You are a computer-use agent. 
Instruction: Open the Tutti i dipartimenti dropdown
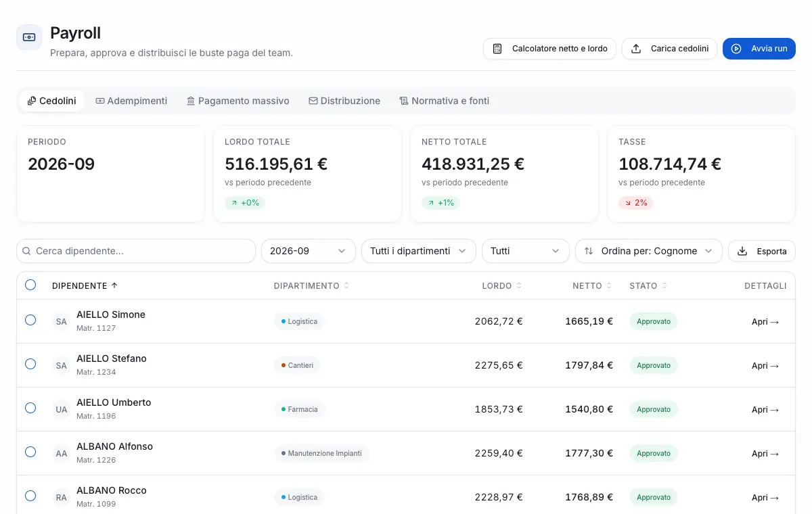point(419,251)
